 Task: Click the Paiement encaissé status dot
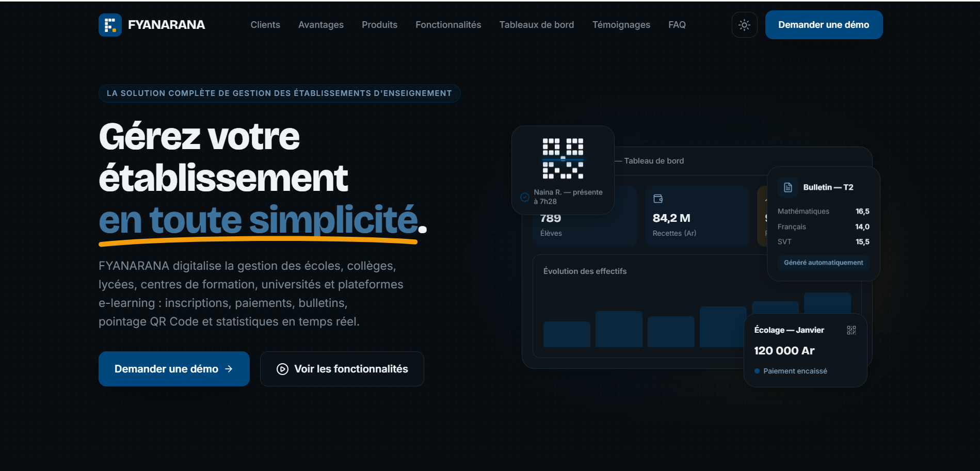click(x=757, y=371)
